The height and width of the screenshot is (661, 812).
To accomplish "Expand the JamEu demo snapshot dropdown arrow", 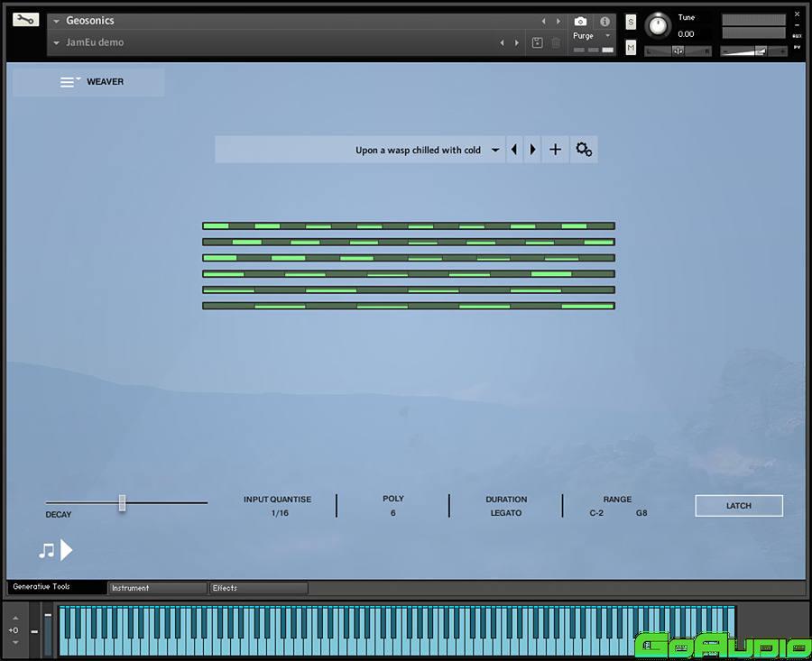I will click(x=57, y=43).
